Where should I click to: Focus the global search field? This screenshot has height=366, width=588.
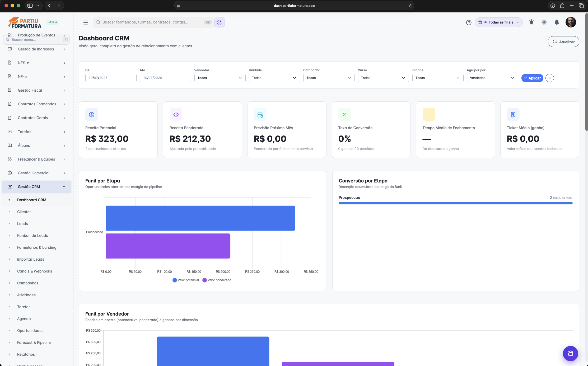153,22
